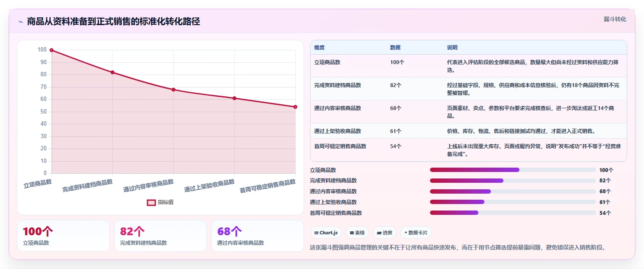Image resolution: width=644 pixels, height=269 pixels.
Task: Open the 82个 完成资料建档商品数 stat card
Action: pyautogui.click(x=160, y=236)
